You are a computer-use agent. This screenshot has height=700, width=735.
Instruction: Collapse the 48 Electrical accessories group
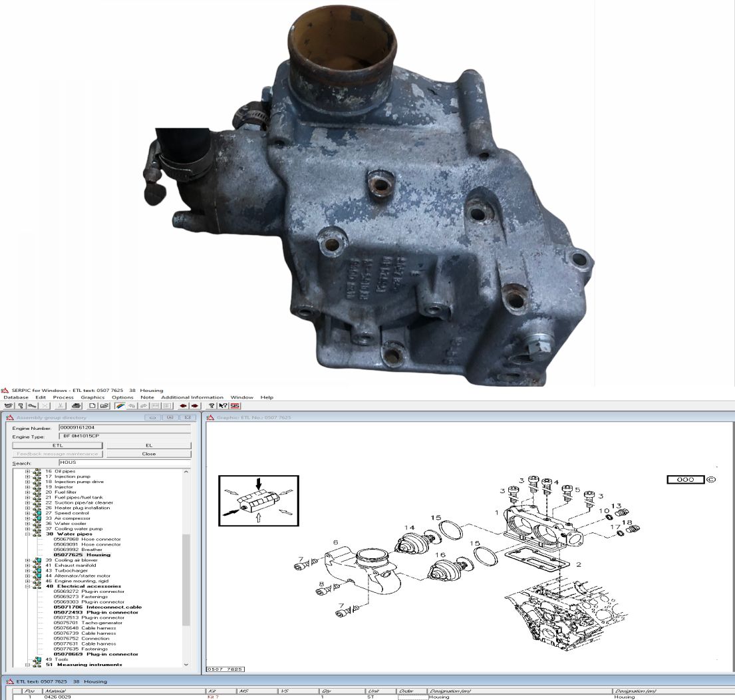28,586
